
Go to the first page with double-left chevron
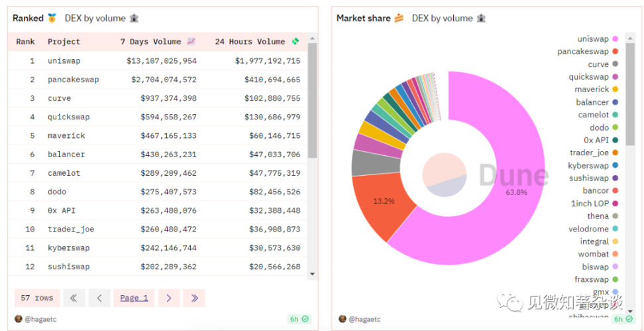pyautogui.click(x=74, y=298)
